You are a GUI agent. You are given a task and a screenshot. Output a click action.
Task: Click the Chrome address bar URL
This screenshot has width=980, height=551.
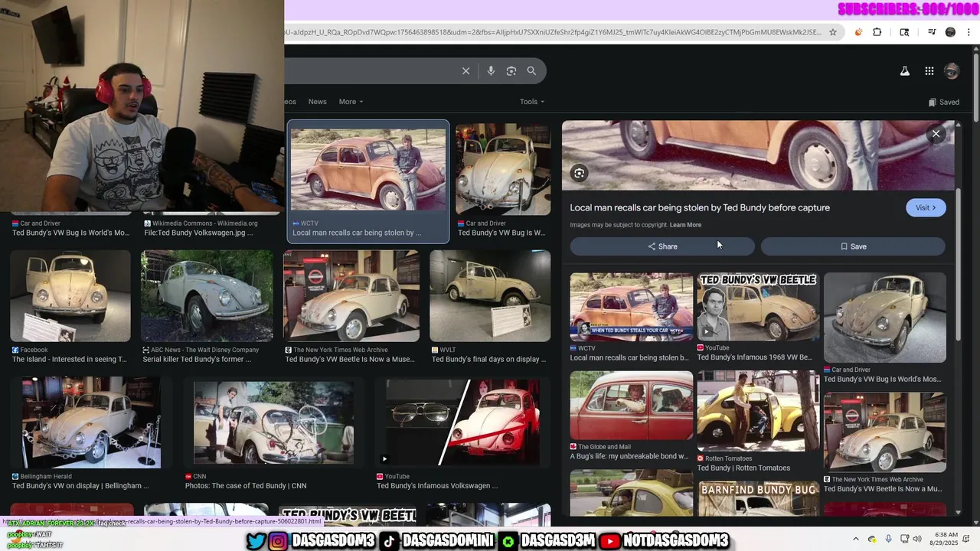coord(553,32)
